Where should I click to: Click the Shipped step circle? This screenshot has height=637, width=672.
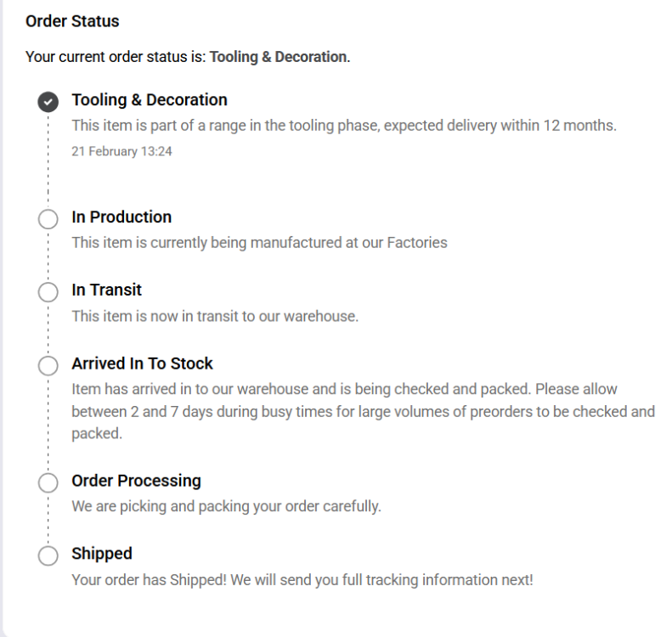(48, 555)
